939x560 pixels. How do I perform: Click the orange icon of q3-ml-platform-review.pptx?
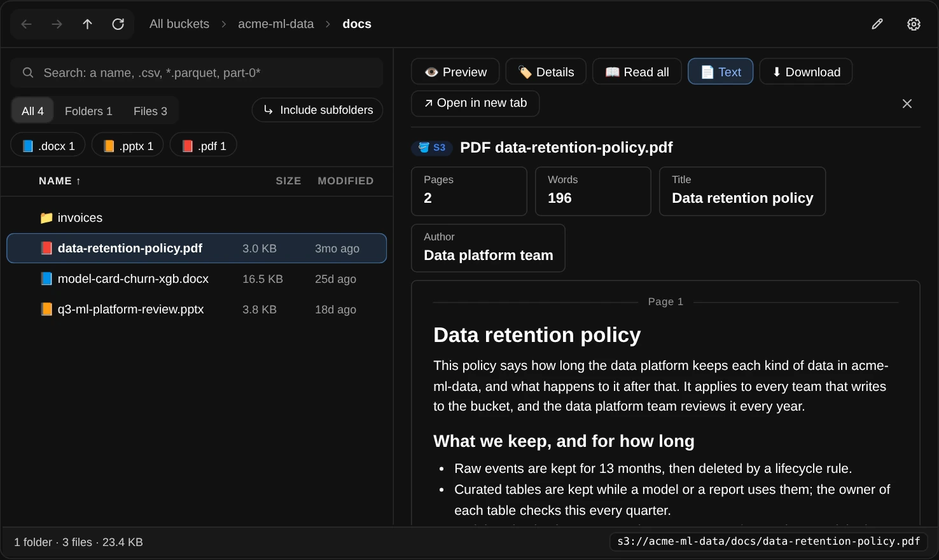pyautogui.click(x=46, y=310)
